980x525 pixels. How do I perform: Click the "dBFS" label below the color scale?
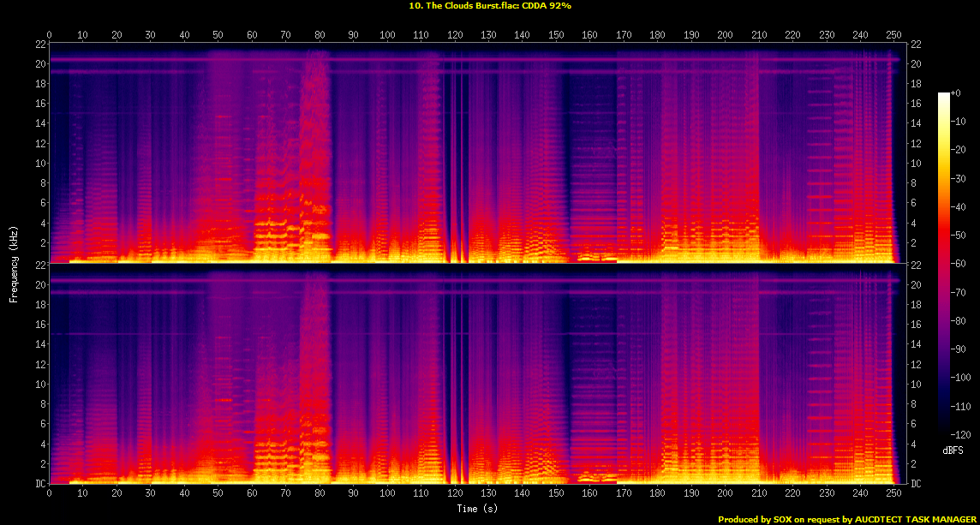click(x=954, y=450)
